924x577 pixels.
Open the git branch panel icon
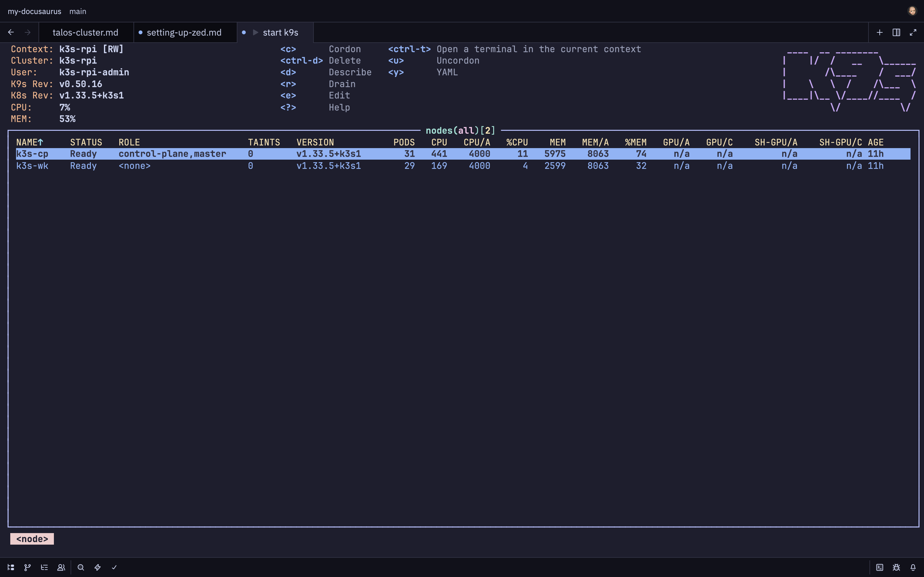[28, 567]
